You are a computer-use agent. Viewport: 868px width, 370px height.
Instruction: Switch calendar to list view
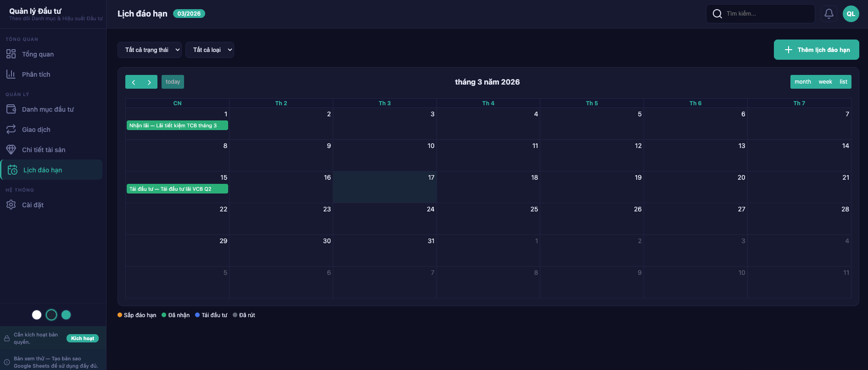tap(843, 82)
